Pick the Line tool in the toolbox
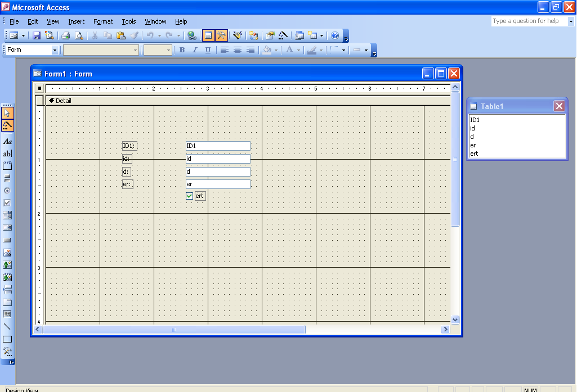 coord(7,327)
